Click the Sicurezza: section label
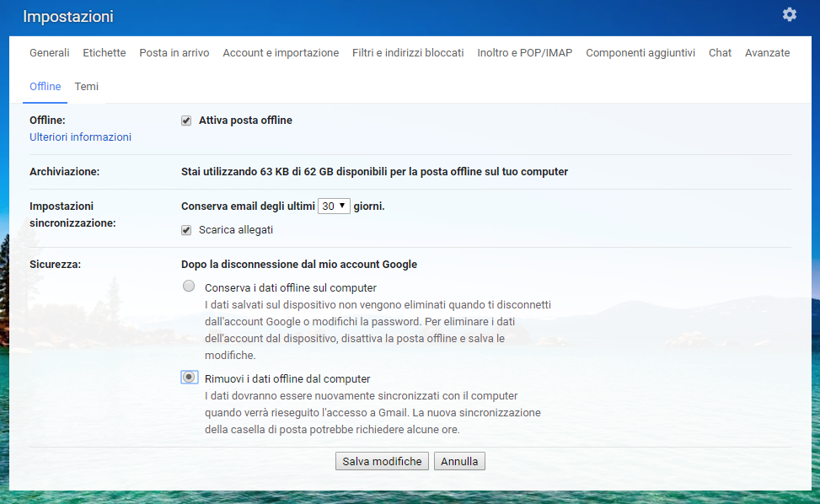The width and height of the screenshot is (820, 504). pos(55,265)
